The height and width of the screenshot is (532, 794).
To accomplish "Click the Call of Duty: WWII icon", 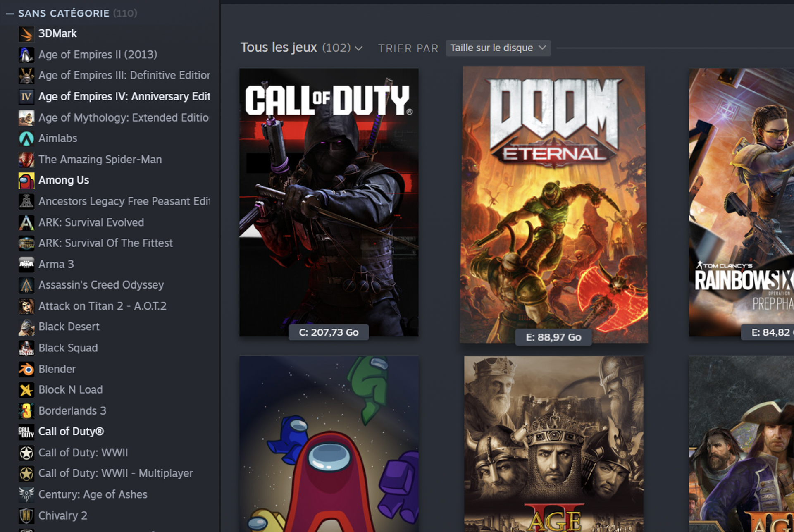I will (26, 453).
